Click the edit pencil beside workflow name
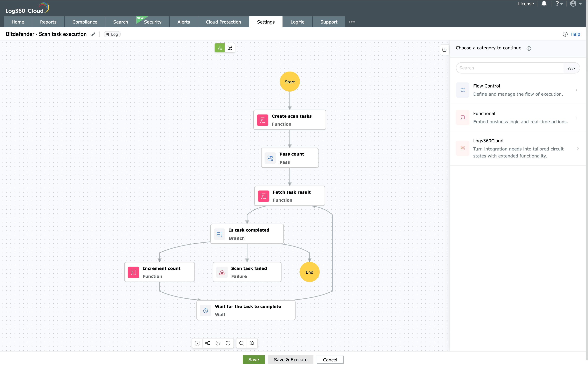The image size is (588, 369). (x=93, y=34)
